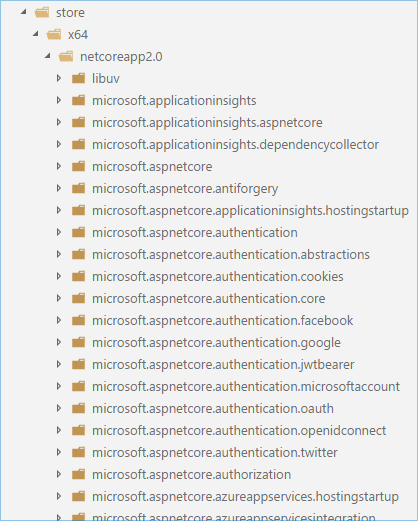Select microsoft.applicationinsights.dependencycollector label

236,145
